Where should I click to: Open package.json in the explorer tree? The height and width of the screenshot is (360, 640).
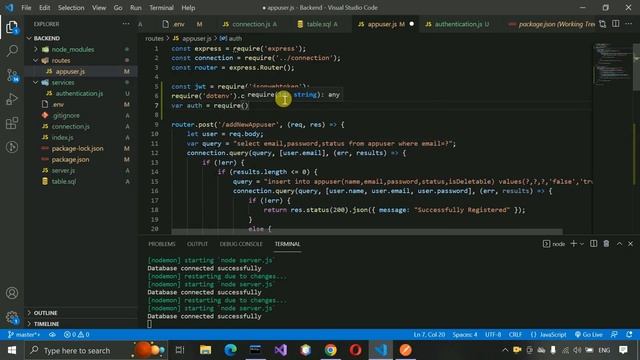tap(70, 160)
